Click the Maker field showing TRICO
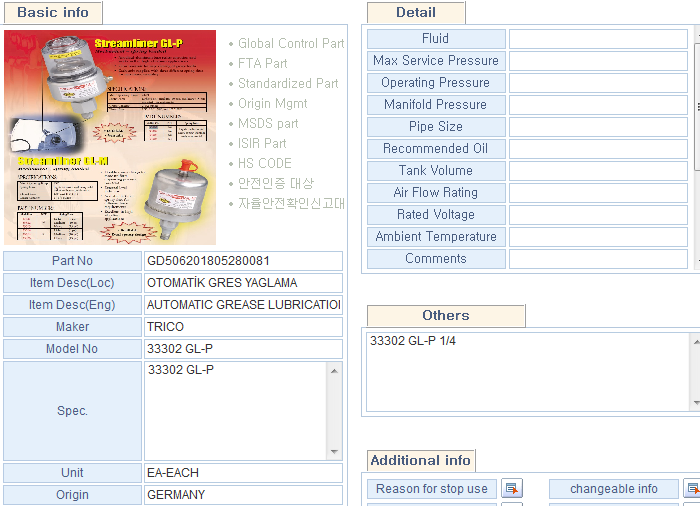Viewport: 700px width, 506px height. point(243,326)
